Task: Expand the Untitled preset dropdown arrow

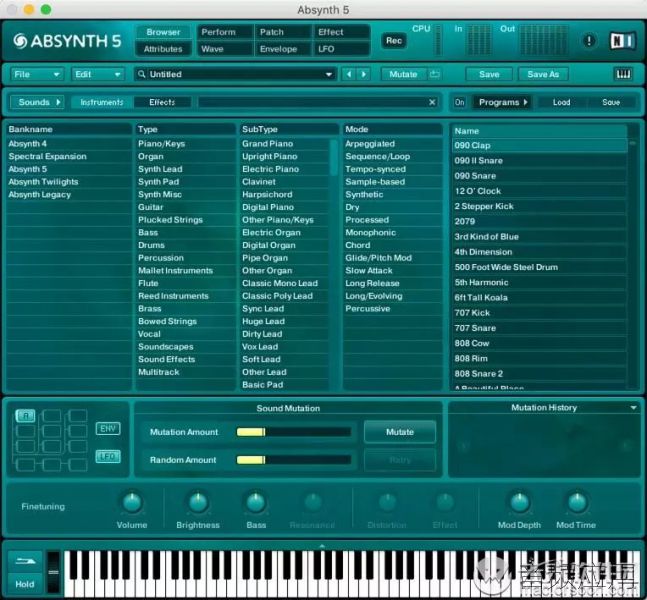Action: click(x=329, y=74)
